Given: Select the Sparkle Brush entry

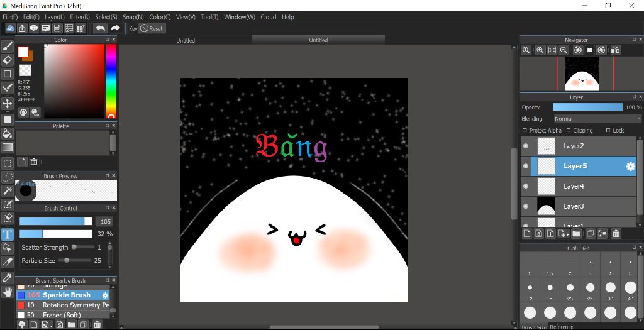Looking at the screenshot, I should 62,295.
